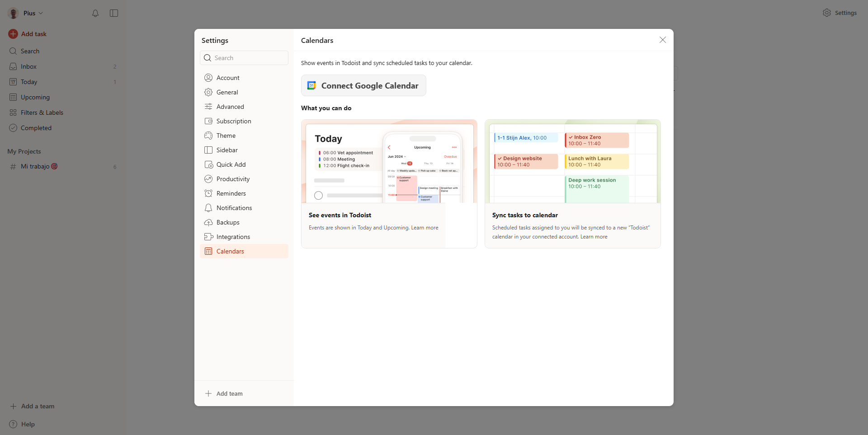Click the red Add task plus icon
This screenshot has height=435, width=868.
(x=13, y=34)
